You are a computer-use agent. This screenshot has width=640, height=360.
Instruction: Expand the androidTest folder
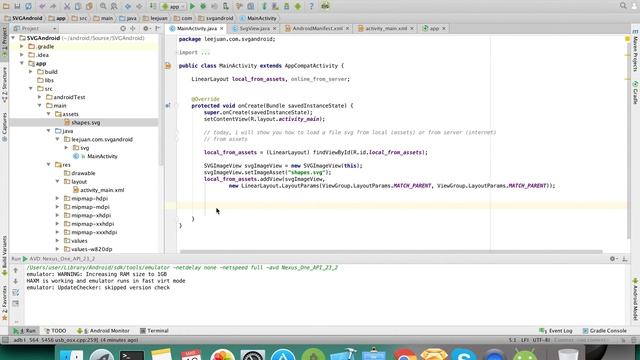[40, 97]
